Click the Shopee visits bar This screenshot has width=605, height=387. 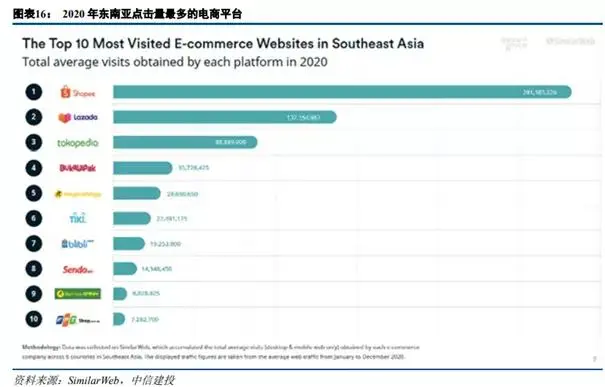coord(342,92)
